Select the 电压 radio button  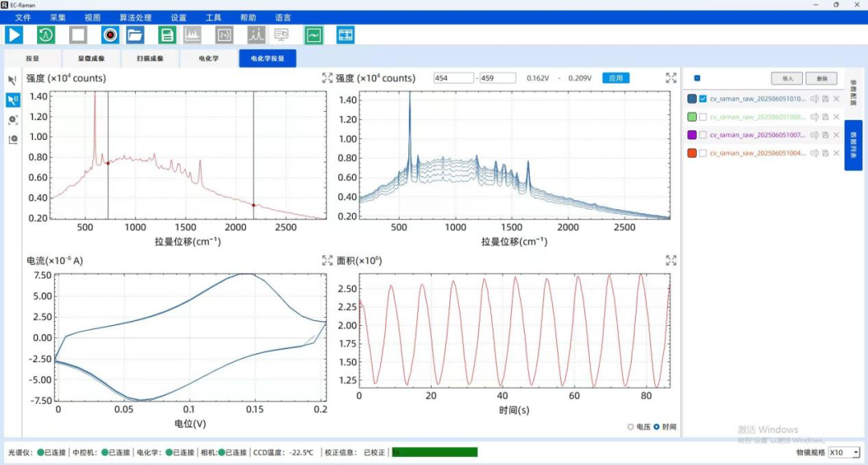(631, 426)
